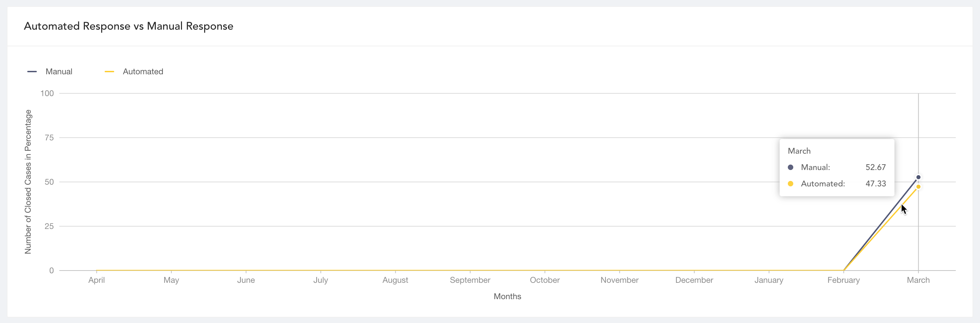The height and width of the screenshot is (323, 980).
Task: Toggle the Manual series label in the legend
Action: (59, 72)
